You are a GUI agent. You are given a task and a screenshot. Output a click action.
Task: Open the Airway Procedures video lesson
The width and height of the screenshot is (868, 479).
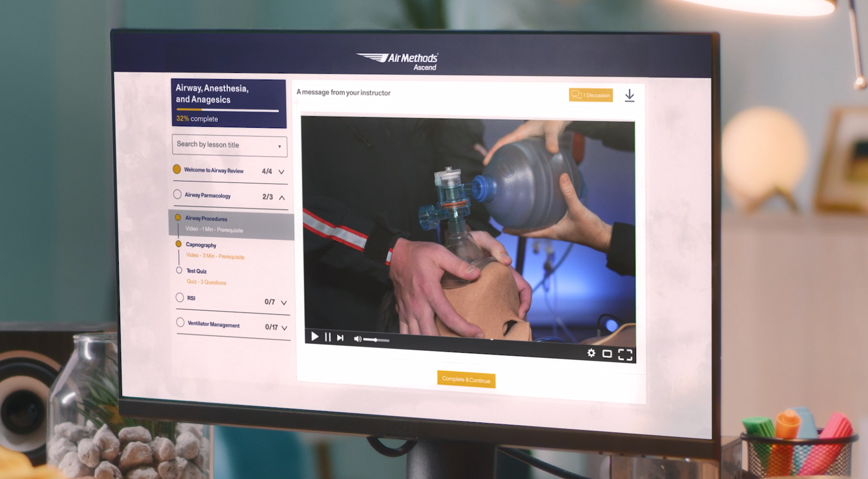click(x=231, y=224)
